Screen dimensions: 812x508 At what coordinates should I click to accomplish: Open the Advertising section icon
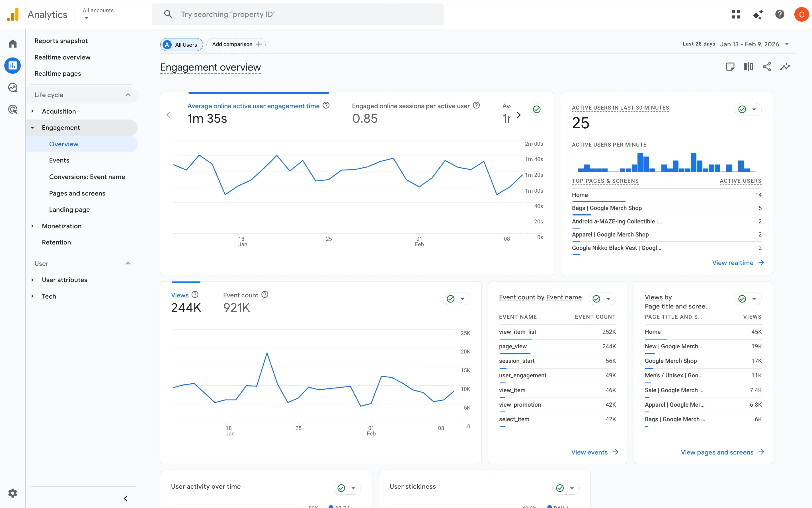13,109
